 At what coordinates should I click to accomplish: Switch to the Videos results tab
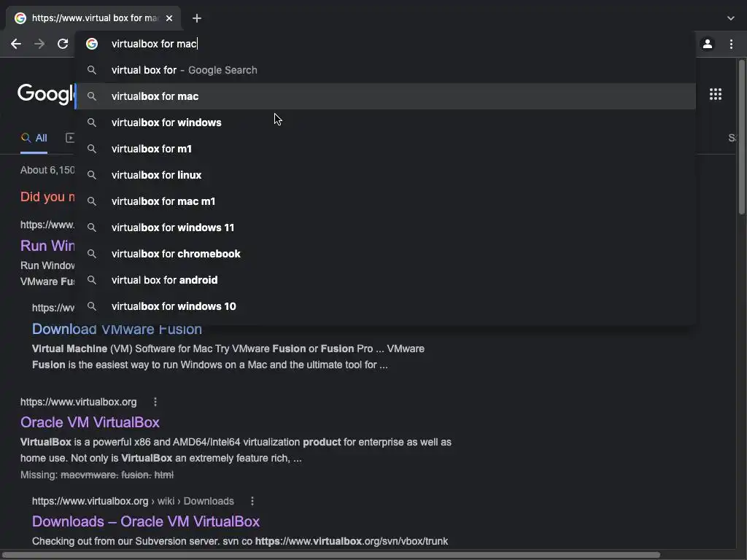point(69,138)
